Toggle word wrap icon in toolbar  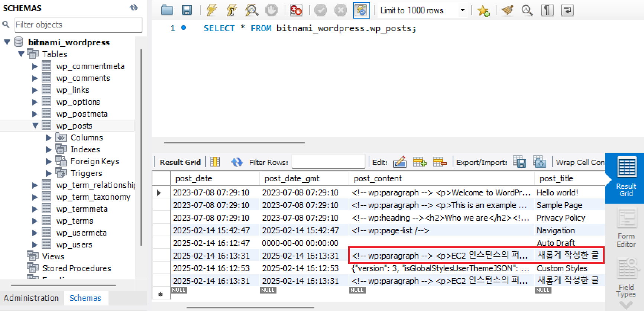tap(567, 10)
